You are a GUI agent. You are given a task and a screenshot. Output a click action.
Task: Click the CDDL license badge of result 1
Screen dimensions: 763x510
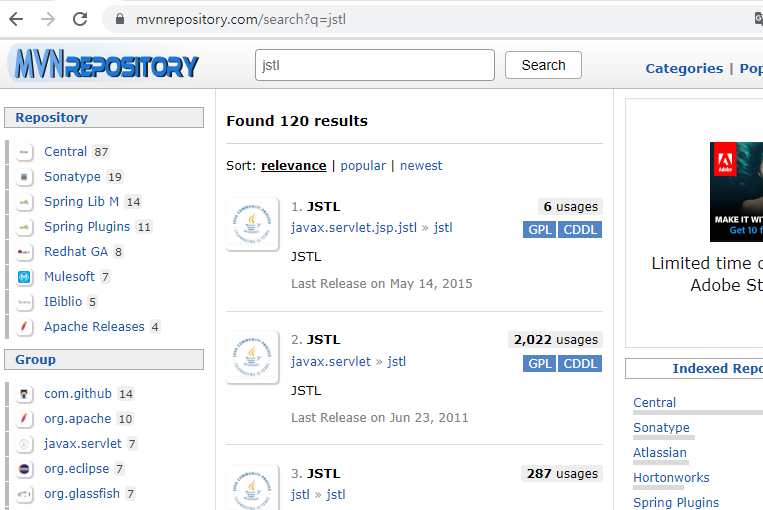pyautogui.click(x=580, y=230)
